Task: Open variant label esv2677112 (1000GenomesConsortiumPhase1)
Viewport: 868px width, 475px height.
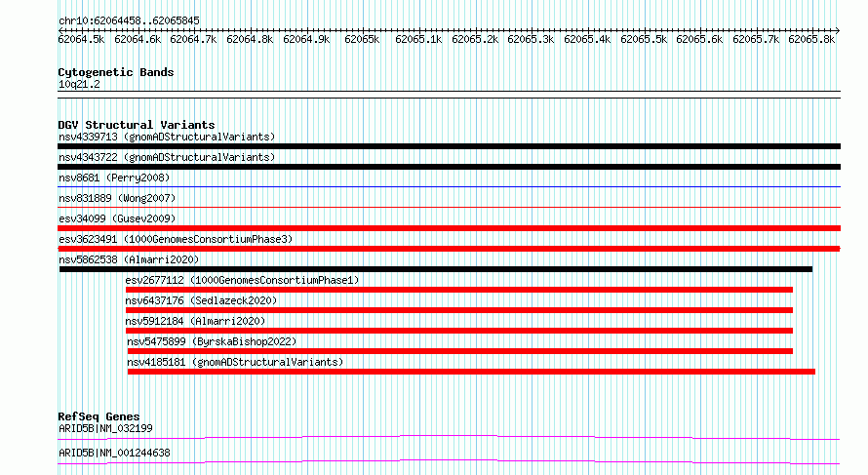Action: click(242, 280)
